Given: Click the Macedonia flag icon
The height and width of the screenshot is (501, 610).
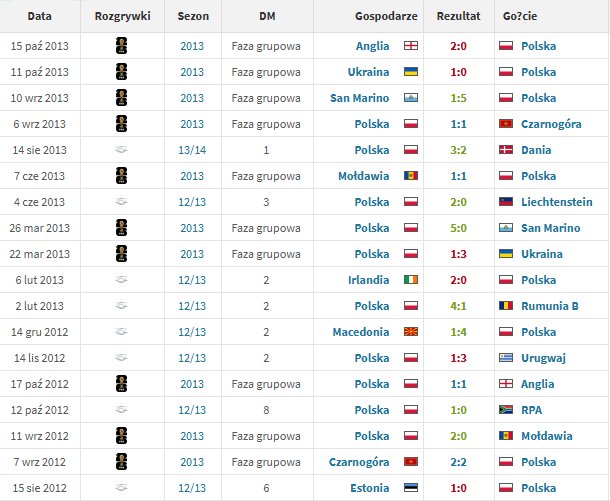Looking at the screenshot, I should point(411,332).
